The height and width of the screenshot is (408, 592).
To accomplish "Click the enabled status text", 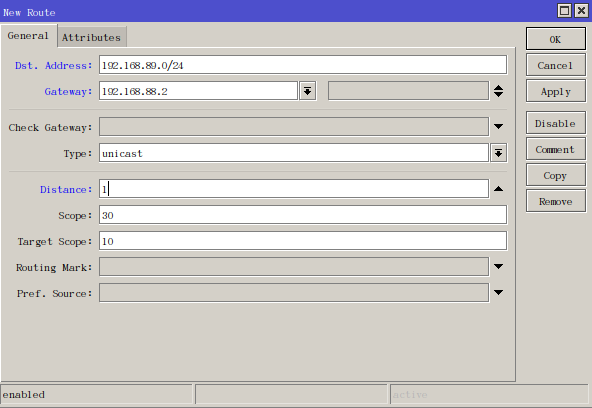I will [24, 395].
